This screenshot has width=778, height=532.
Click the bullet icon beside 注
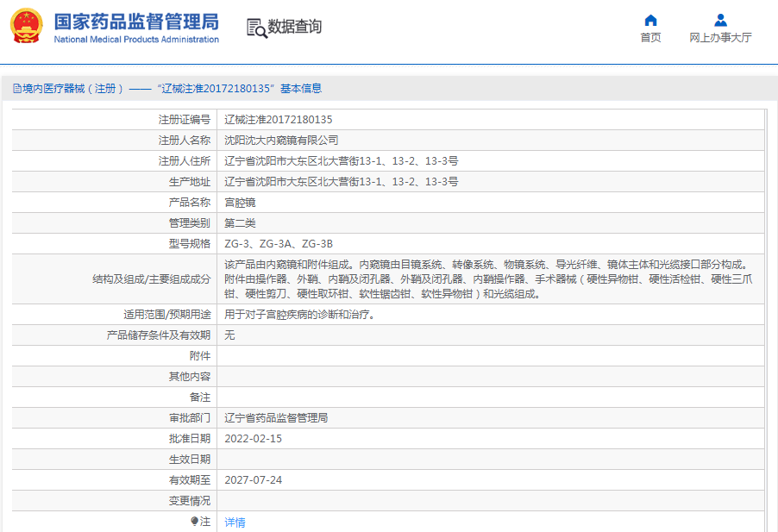[195, 521]
